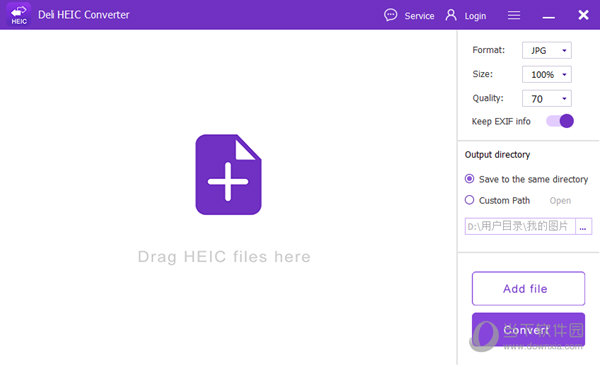Toggle the Keep EXIF info switch

click(x=560, y=121)
